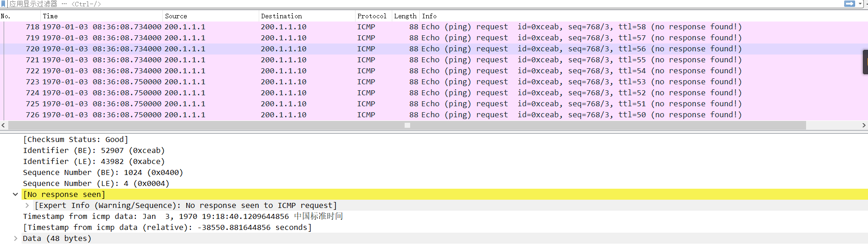Click the Protocol column header
The height and width of the screenshot is (251, 868).
pos(372,16)
